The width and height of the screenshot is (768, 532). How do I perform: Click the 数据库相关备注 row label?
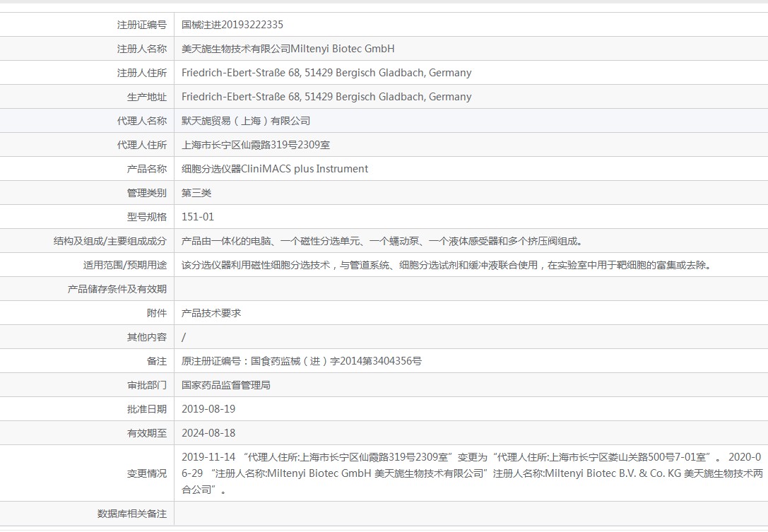131,514
